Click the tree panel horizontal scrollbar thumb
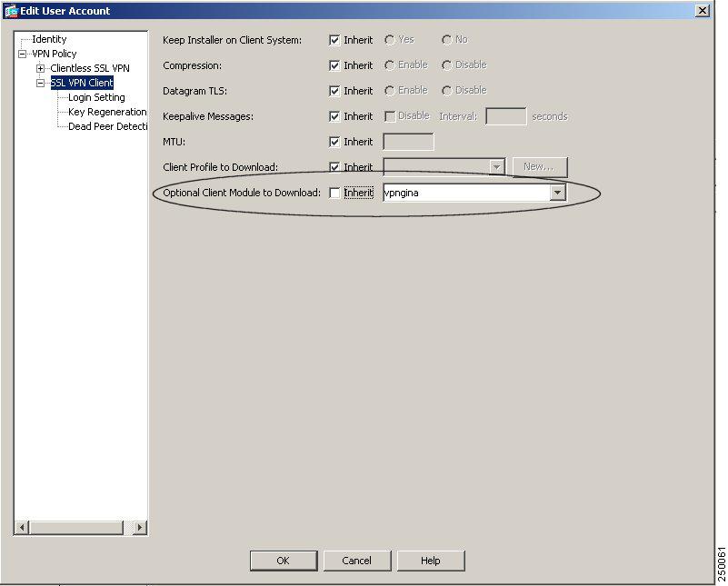Image resolution: width=728 pixels, height=586 pixels. (76, 528)
